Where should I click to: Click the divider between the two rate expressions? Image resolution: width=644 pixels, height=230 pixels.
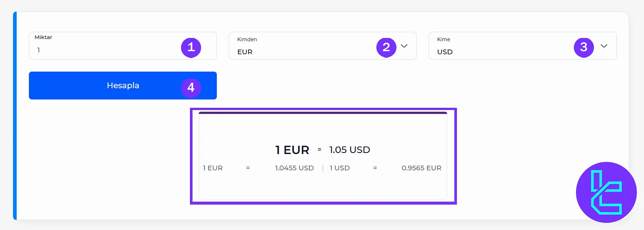323,168
